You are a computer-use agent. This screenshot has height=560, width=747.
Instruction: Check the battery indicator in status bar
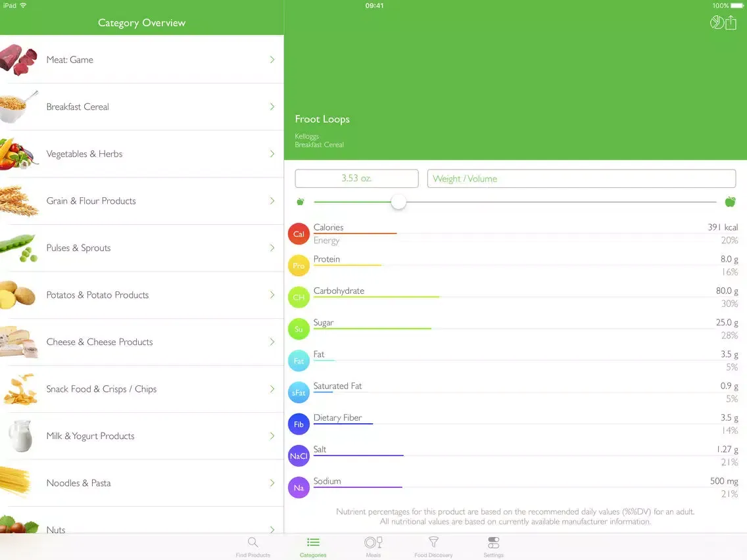(x=737, y=6)
